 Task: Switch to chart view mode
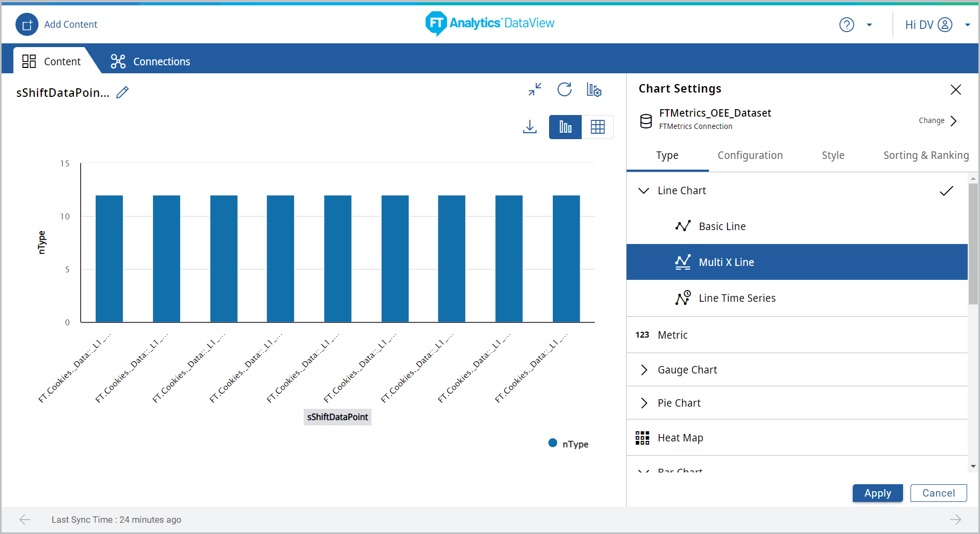tap(565, 127)
